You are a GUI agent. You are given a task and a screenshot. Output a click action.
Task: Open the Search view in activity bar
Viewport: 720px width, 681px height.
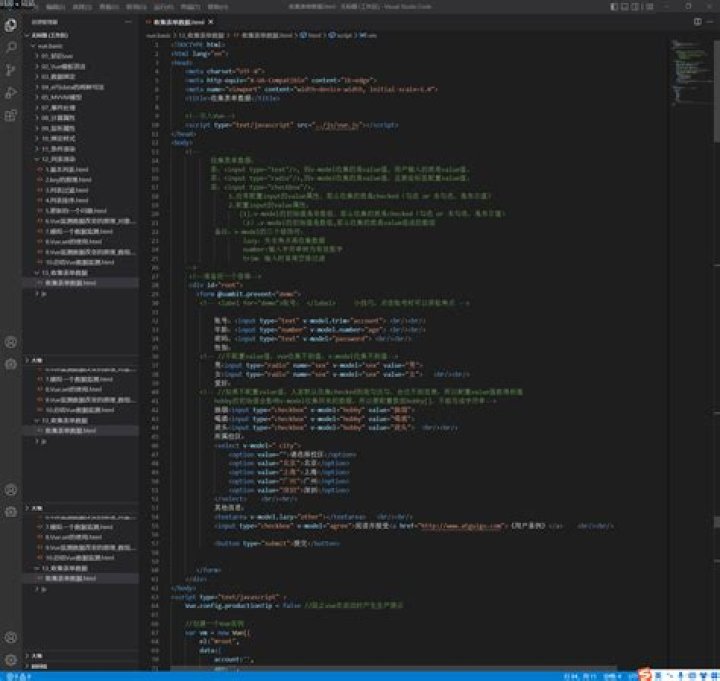point(11,47)
